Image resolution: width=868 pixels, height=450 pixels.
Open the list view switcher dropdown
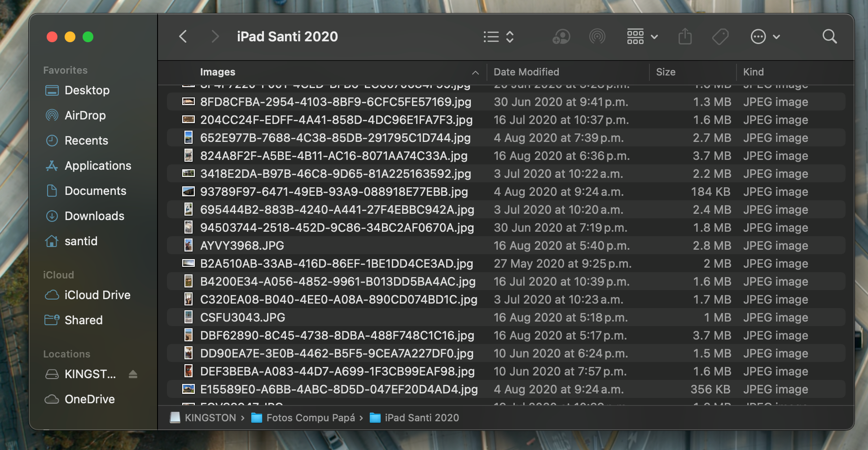click(x=498, y=36)
